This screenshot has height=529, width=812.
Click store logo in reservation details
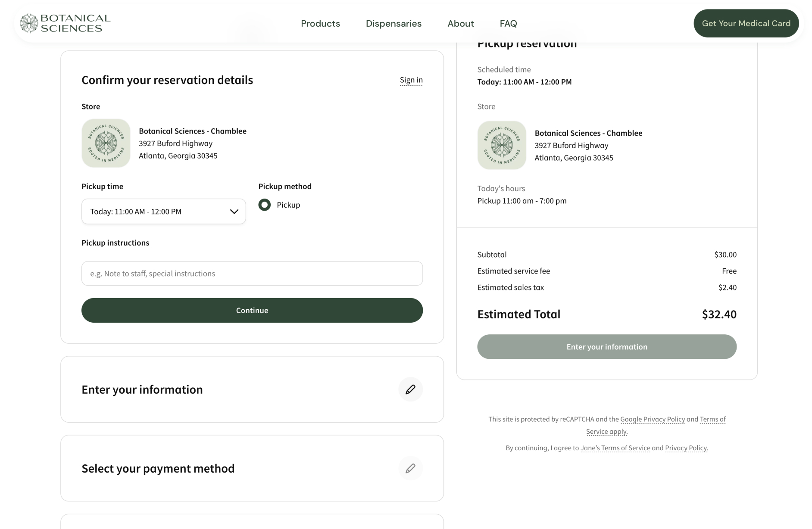point(106,143)
